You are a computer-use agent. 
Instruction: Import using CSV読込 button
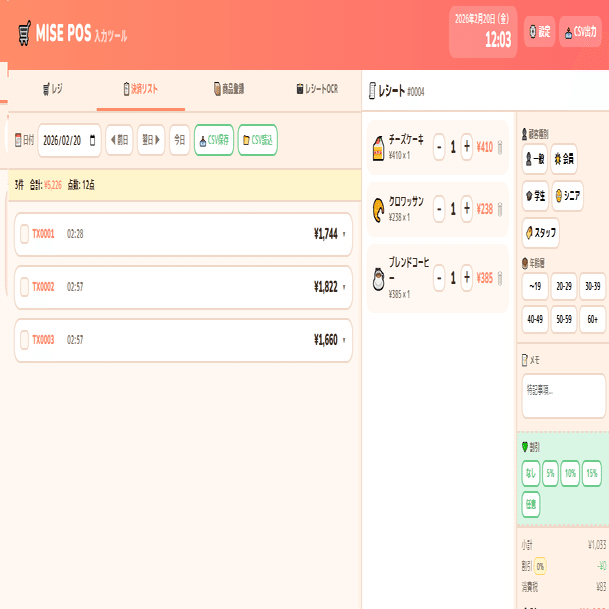point(258,140)
